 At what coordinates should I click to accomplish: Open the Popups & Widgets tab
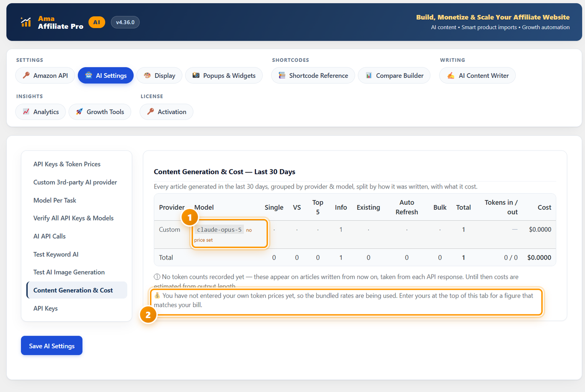pos(224,75)
